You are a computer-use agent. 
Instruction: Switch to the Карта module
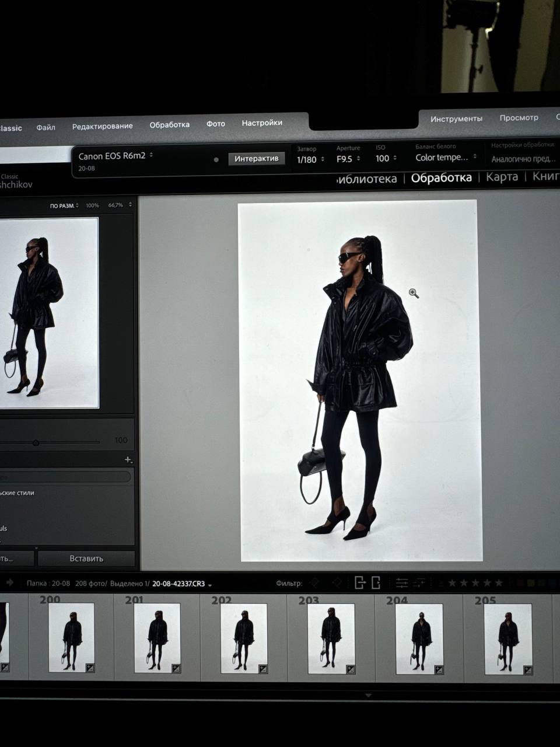(502, 176)
